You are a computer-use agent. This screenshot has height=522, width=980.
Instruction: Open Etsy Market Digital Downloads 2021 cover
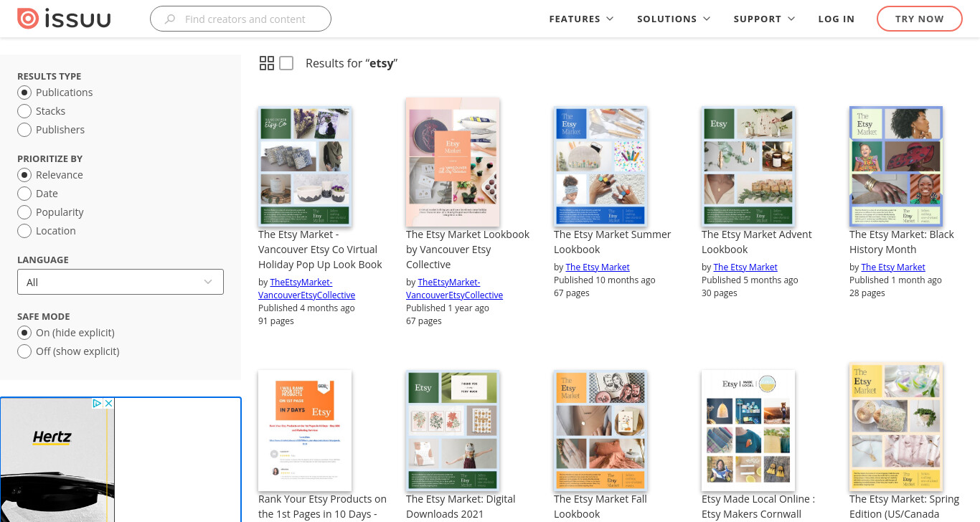click(453, 430)
